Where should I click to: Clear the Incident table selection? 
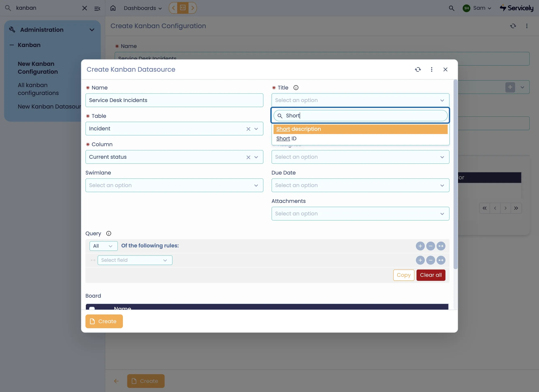[248, 129]
